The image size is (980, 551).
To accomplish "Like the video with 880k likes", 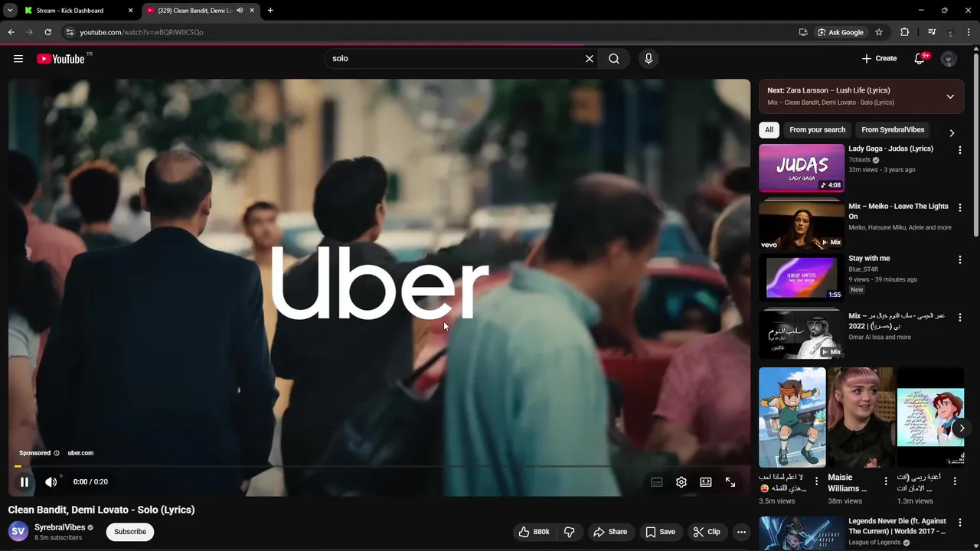I will tap(534, 532).
